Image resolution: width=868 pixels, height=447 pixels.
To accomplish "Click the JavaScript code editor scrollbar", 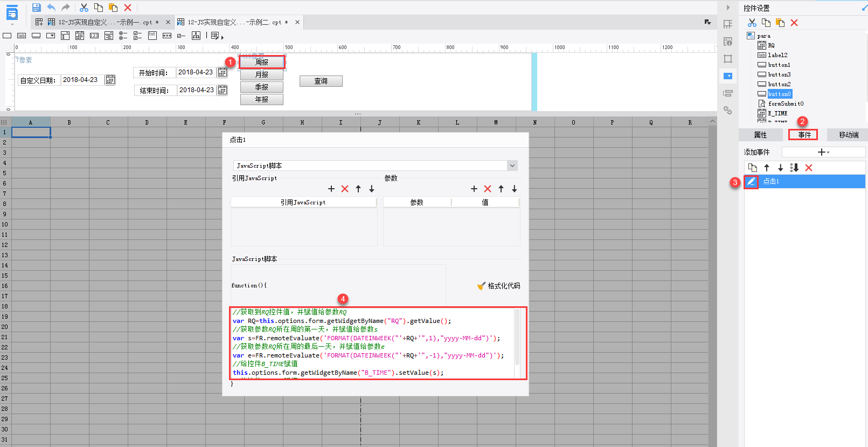I will tap(517, 336).
